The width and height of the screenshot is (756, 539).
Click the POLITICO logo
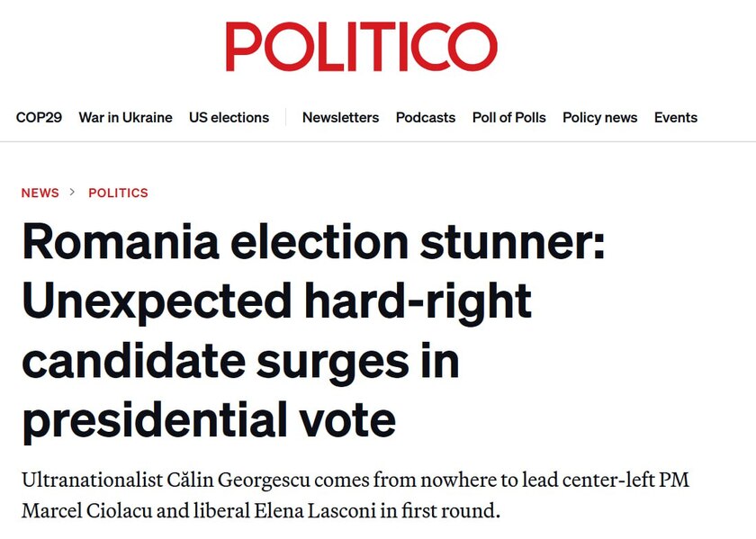coord(361,46)
